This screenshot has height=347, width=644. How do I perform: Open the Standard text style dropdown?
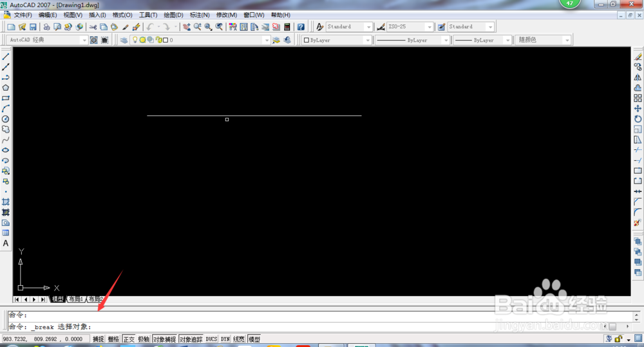[x=368, y=27]
